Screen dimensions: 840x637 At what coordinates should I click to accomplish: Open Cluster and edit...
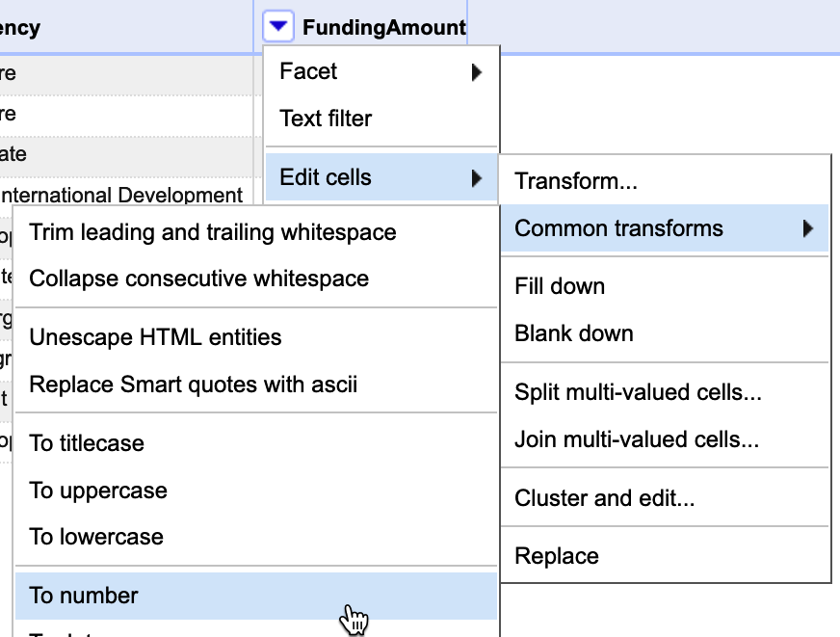(x=604, y=498)
